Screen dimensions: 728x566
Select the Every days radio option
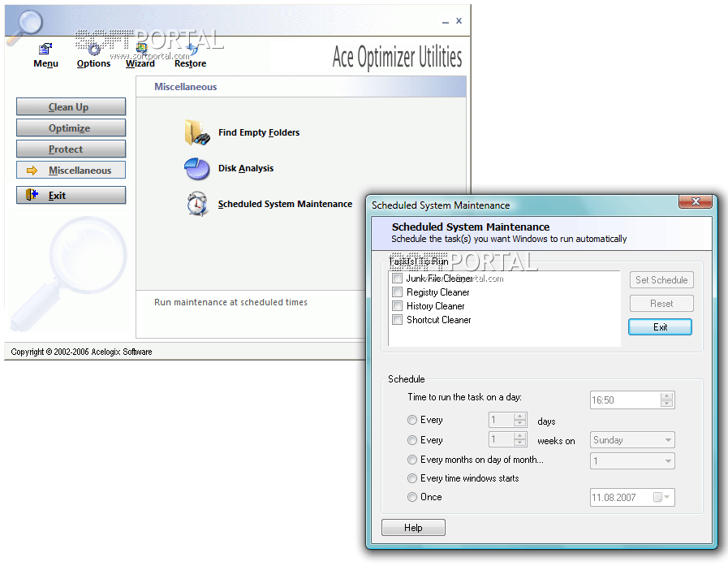tap(412, 420)
